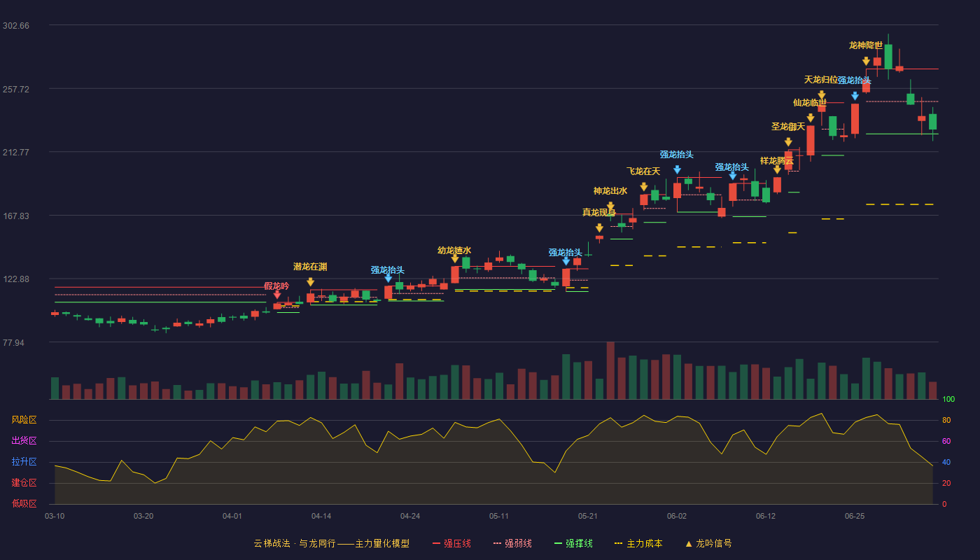Click the red 20 indicator axis value
Viewport: 980px width, 560px height.
pos(946,483)
